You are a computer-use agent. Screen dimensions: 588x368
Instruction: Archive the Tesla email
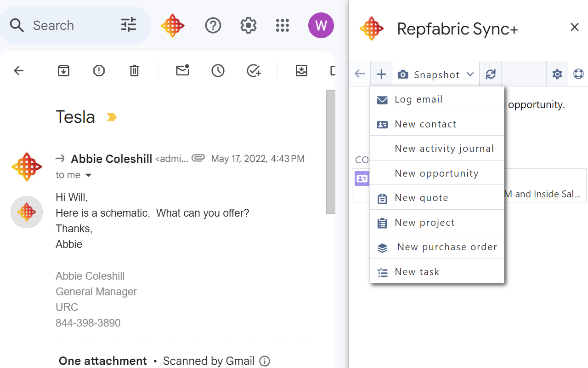click(63, 70)
